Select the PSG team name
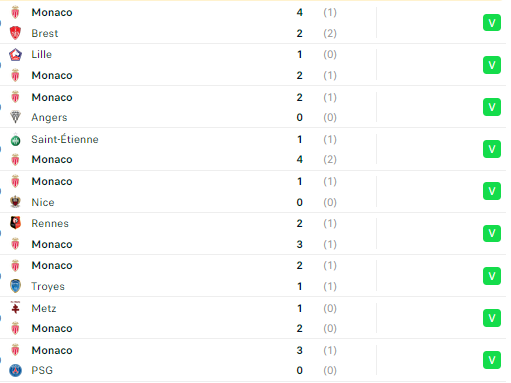This screenshot has height=383, width=511. [x=42, y=370]
